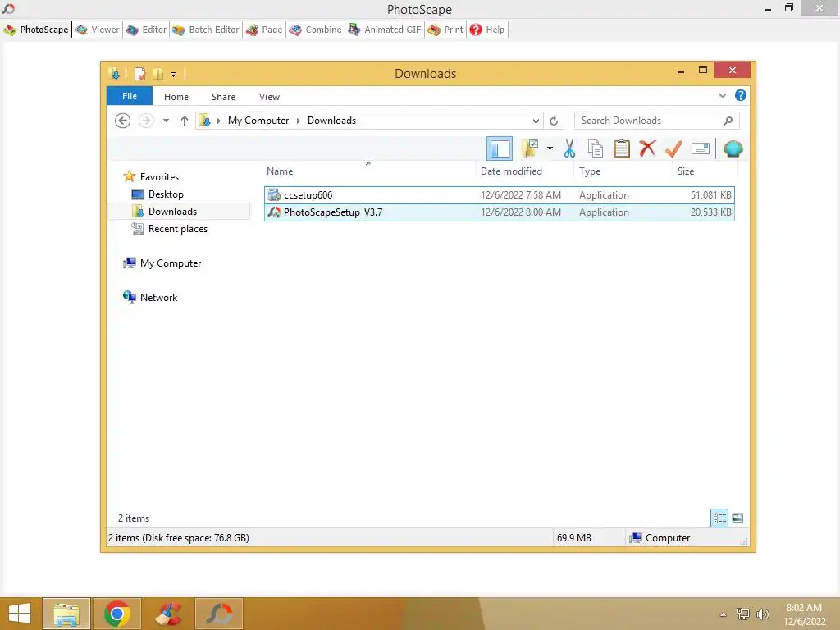Switch to Batch Editor in PhotoScape
The width and height of the screenshot is (840, 630).
coord(206,30)
